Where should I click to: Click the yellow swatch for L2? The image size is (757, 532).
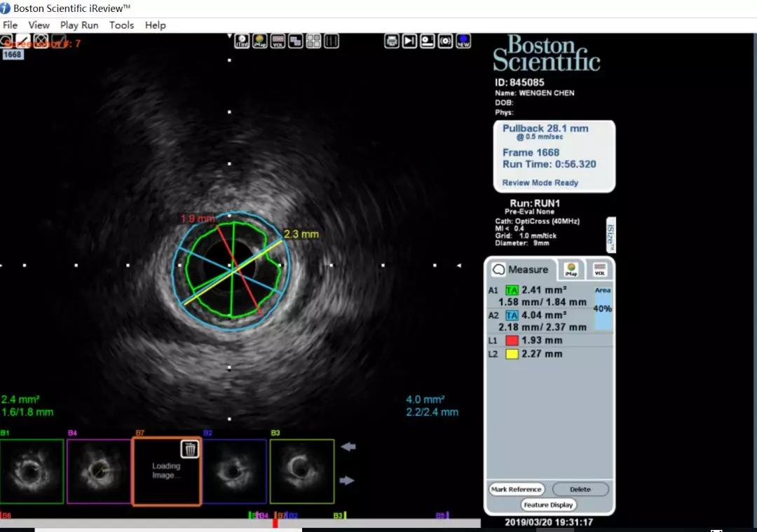click(512, 354)
